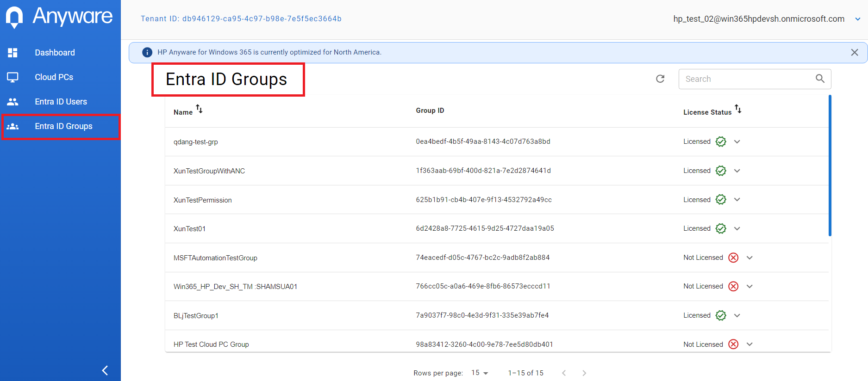Click the hp_test_02 account email
The image size is (868, 381).
(759, 19)
